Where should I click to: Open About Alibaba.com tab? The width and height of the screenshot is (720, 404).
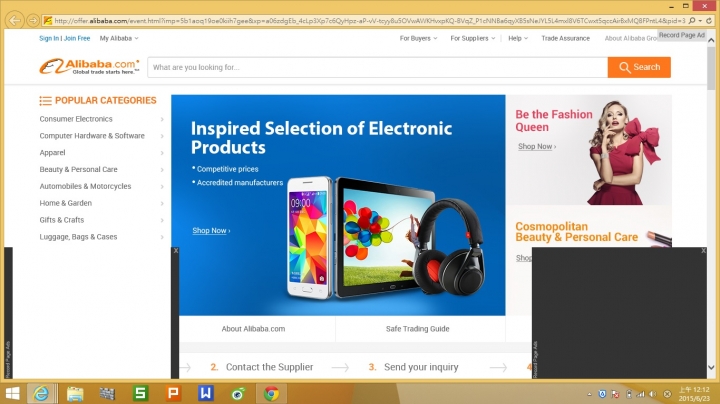point(253,329)
